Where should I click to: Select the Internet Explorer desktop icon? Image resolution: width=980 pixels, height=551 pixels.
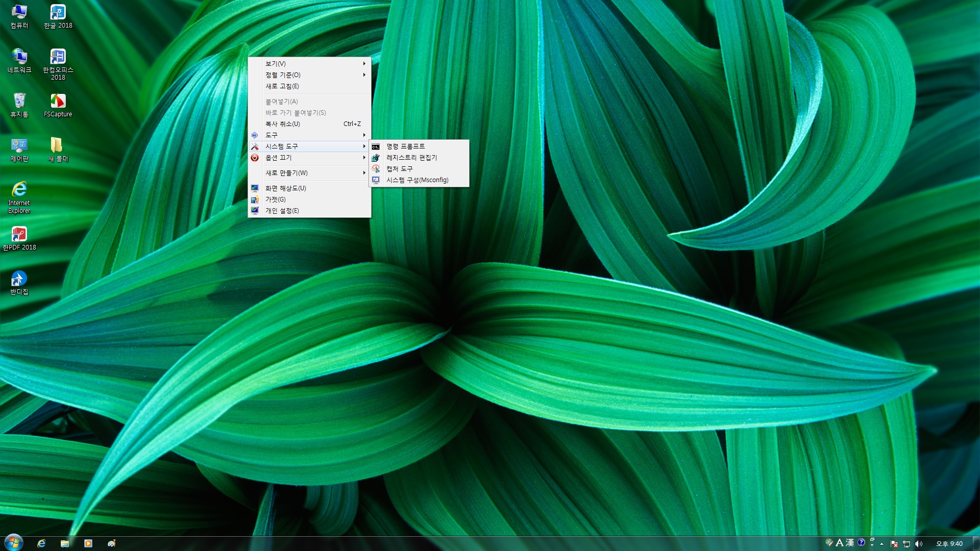click(x=19, y=197)
